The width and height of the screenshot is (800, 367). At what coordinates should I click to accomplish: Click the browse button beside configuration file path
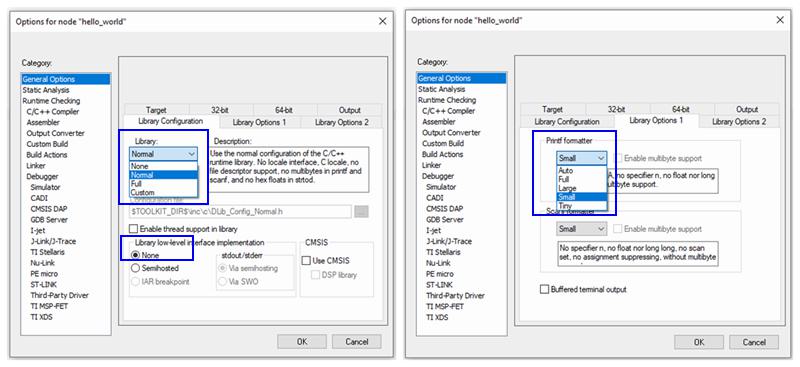(361, 211)
